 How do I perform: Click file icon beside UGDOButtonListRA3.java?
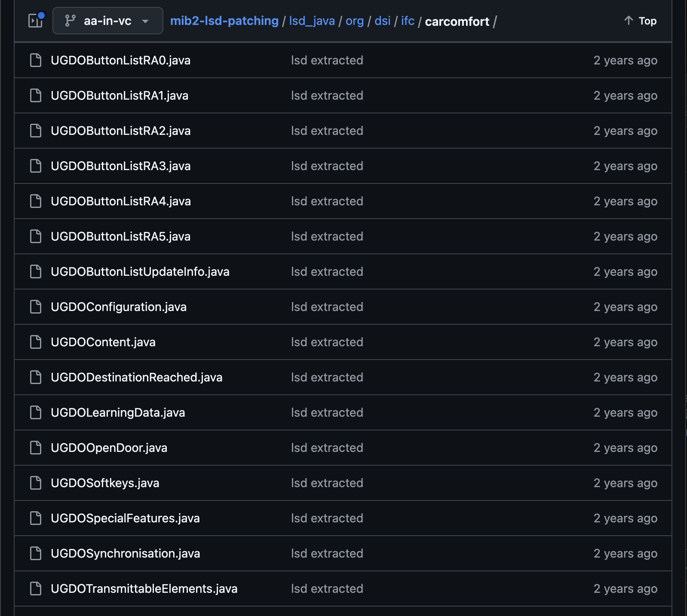click(x=36, y=166)
